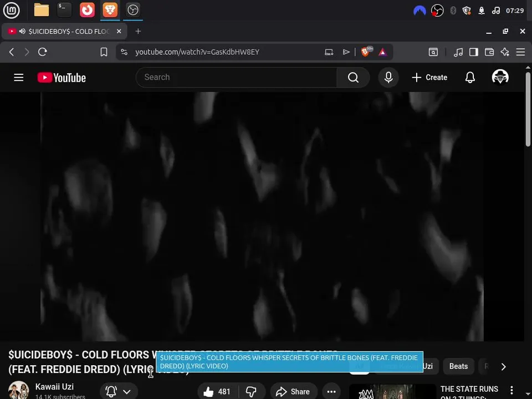Open the Linux Mint start menu
The height and width of the screenshot is (399, 532).
point(11,10)
